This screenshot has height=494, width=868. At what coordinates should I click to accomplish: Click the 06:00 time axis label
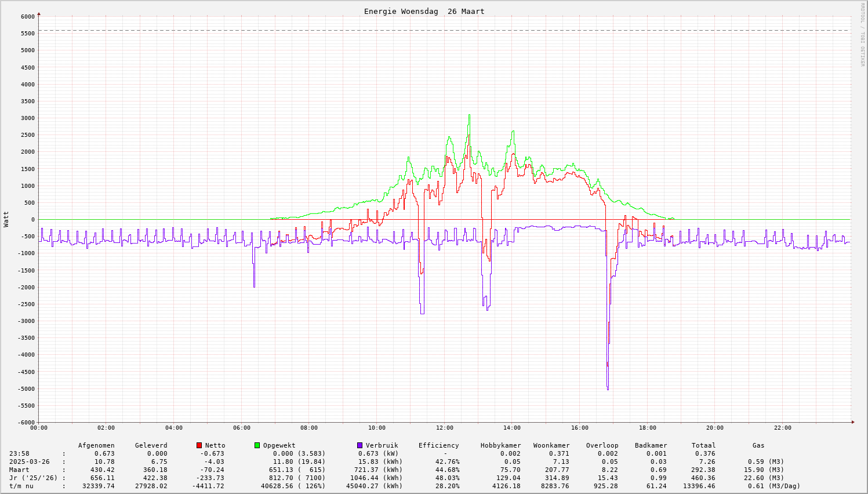click(x=241, y=428)
